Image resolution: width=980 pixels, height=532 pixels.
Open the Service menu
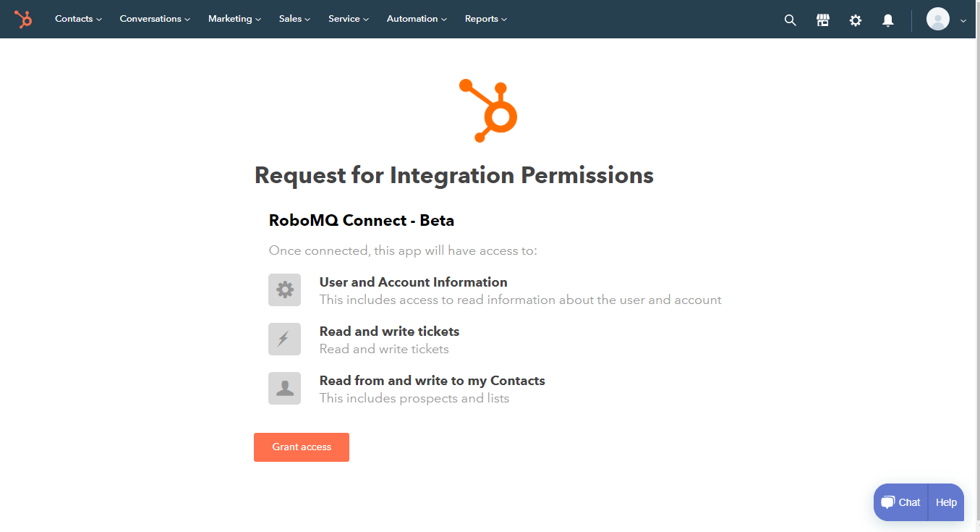[349, 19]
